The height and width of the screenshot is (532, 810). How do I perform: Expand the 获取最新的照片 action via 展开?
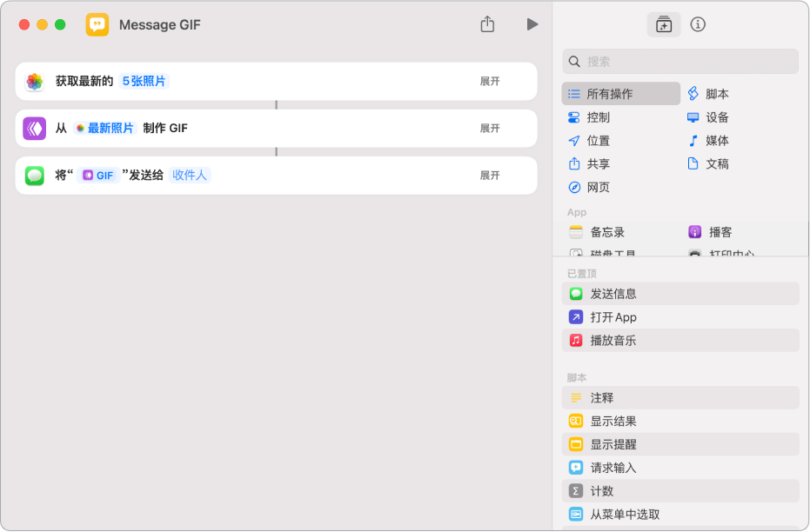490,82
